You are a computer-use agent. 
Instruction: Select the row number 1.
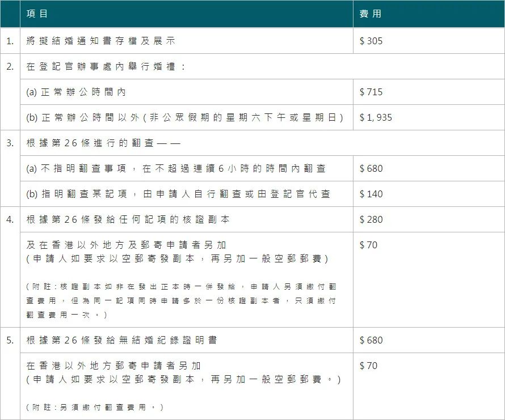pos(10,41)
